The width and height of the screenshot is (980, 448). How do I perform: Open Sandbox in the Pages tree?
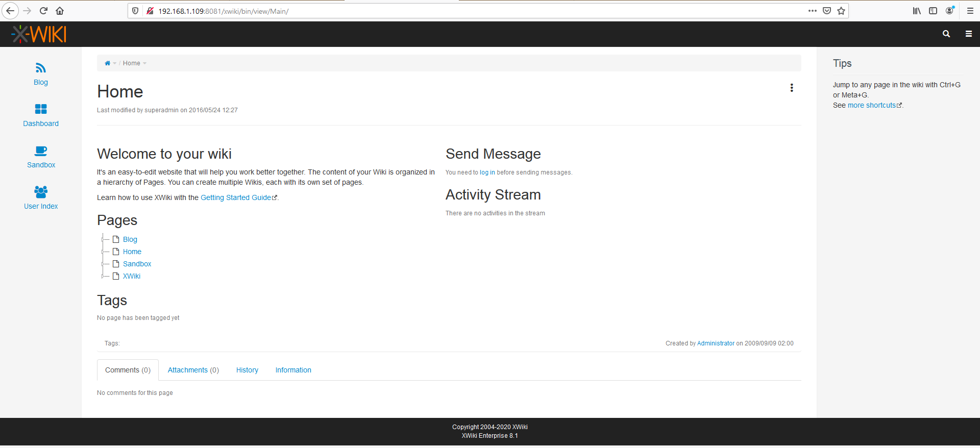click(x=137, y=264)
